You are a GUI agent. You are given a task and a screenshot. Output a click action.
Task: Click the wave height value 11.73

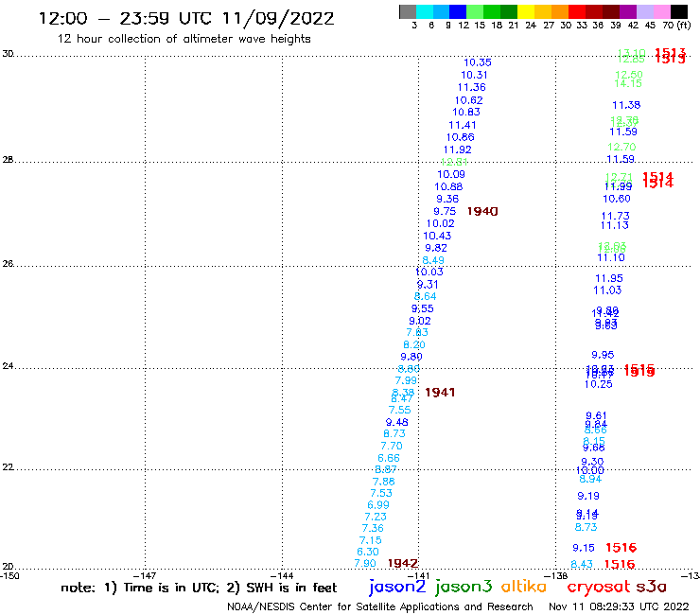(615, 216)
